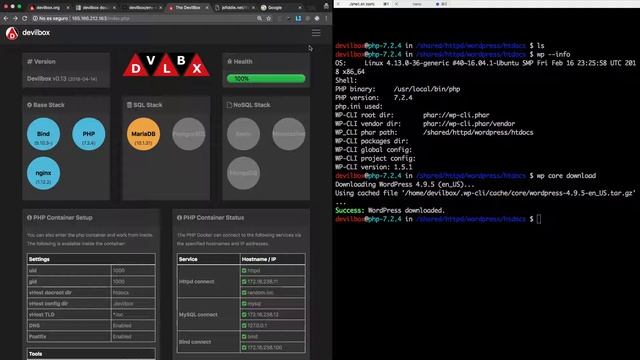Click the PHP Container Setup heading
The image size is (640, 360).
coord(60,218)
